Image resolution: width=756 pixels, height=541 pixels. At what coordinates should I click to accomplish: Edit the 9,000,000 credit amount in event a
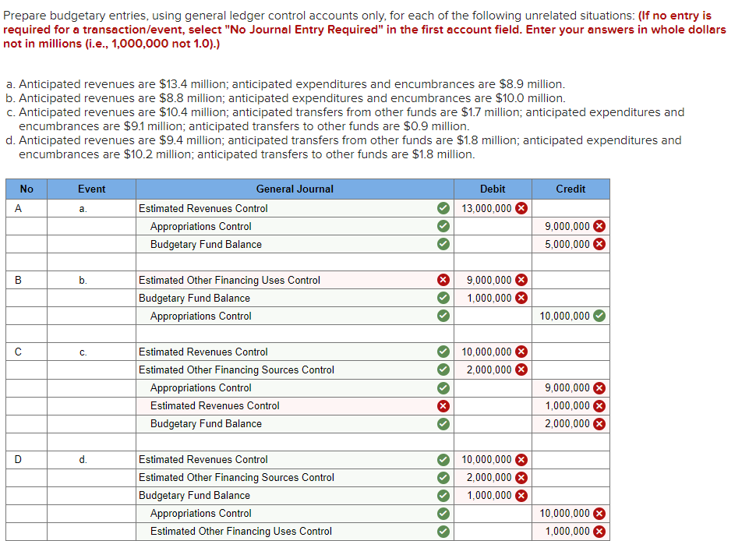tap(571, 226)
